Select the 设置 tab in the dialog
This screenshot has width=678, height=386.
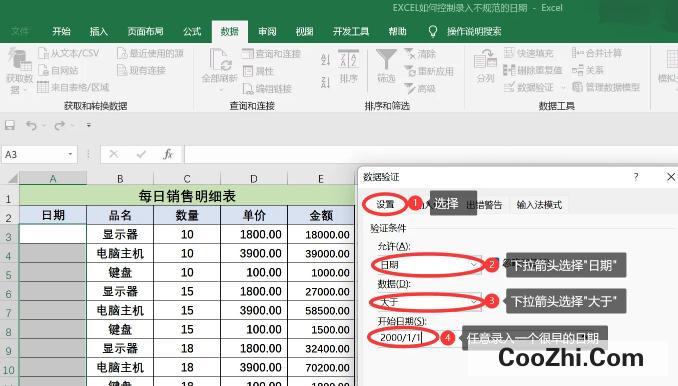point(385,204)
